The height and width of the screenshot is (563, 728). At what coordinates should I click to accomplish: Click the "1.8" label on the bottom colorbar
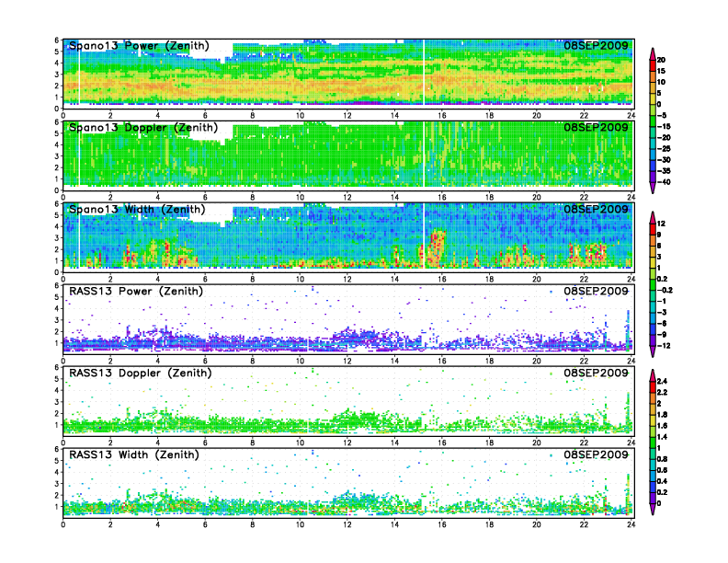(662, 414)
